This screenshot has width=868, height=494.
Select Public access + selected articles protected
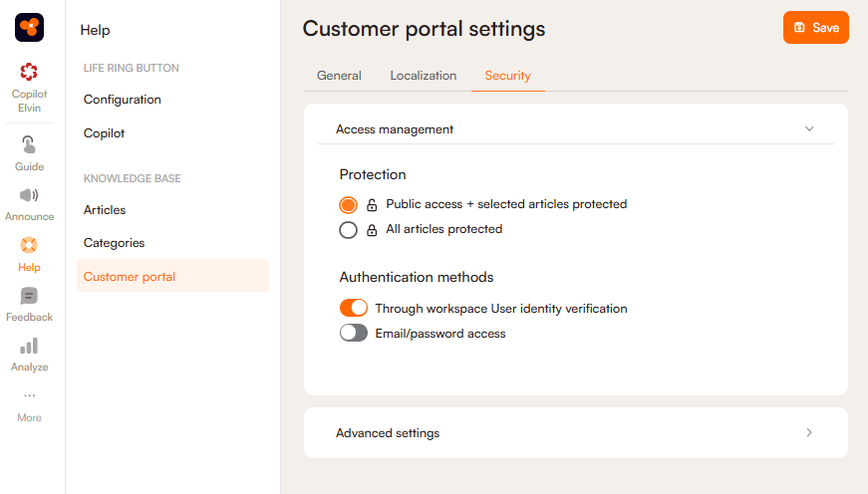(x=348, y=205)
